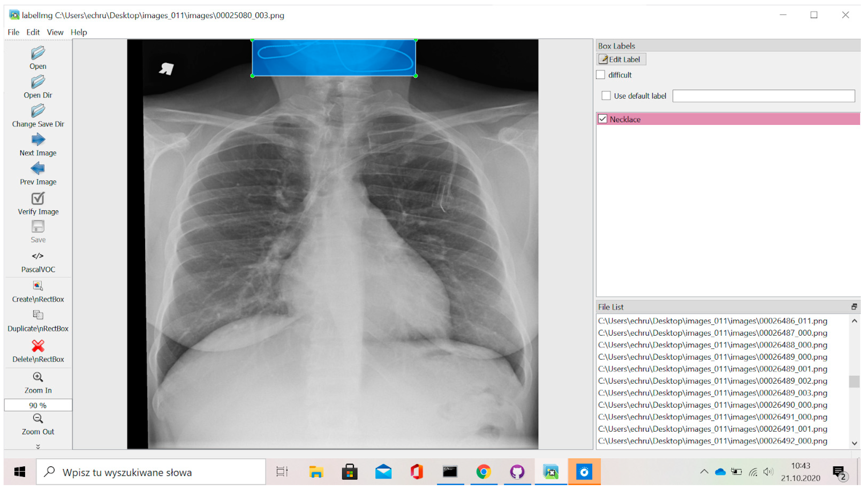Select file 00026489_000.png in the list

pos(712,357)
